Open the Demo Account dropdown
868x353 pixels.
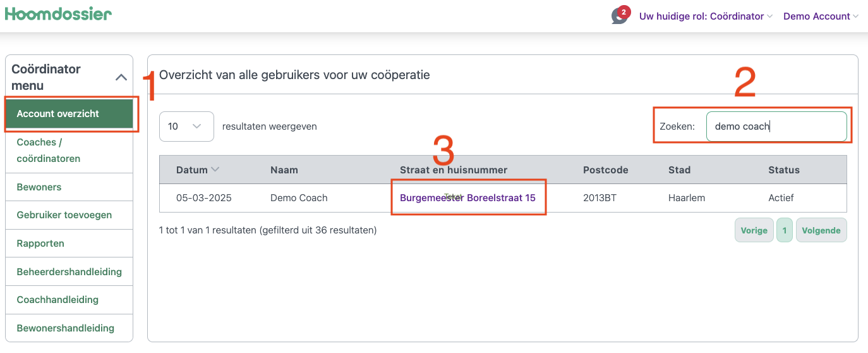(820, 16)
